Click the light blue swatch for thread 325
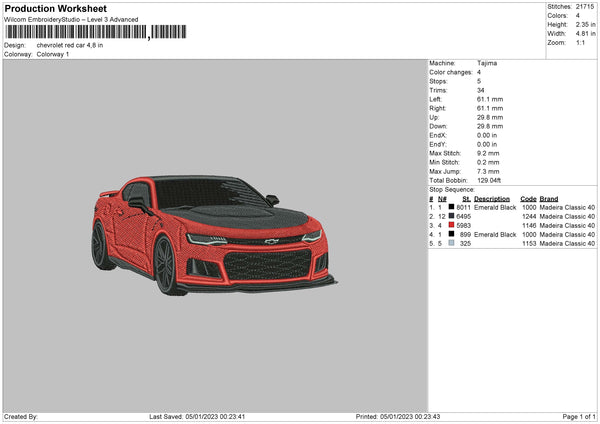The image size is (600, 424). click(x=452, y=243)
